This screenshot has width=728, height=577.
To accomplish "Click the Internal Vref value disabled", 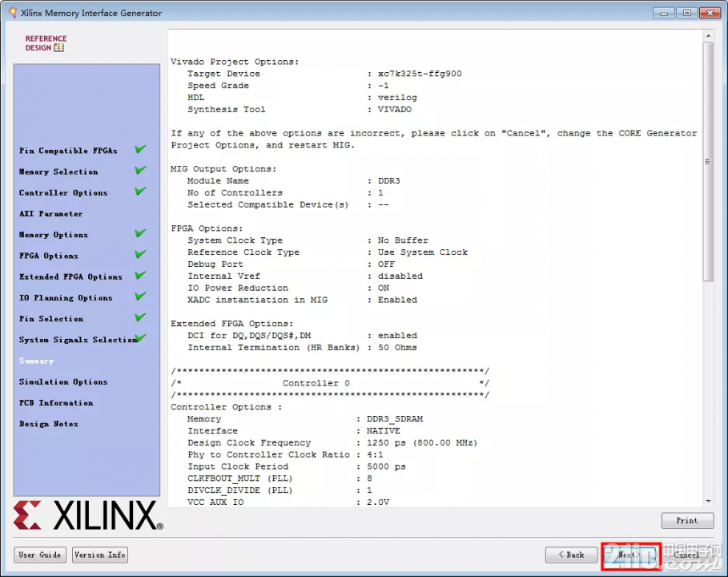I will click(x=400, y=276).
